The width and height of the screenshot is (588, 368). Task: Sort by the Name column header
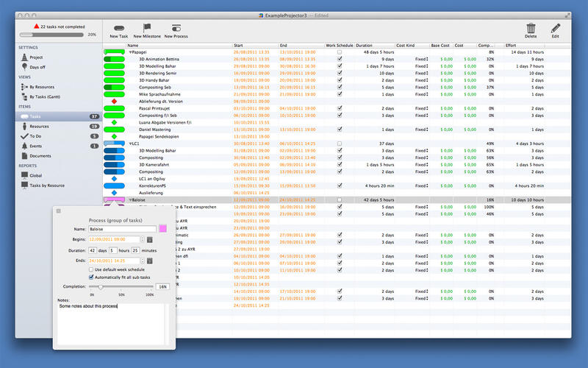tap(179, 46)
